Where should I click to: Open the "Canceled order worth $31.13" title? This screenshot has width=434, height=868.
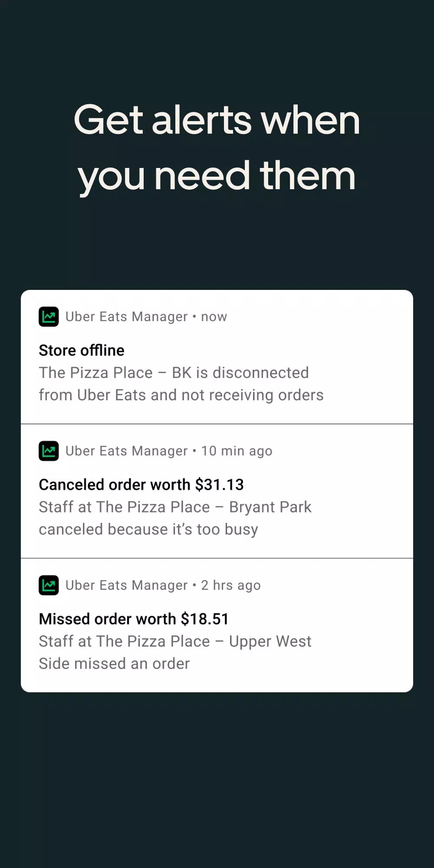[x=141, y=484]
